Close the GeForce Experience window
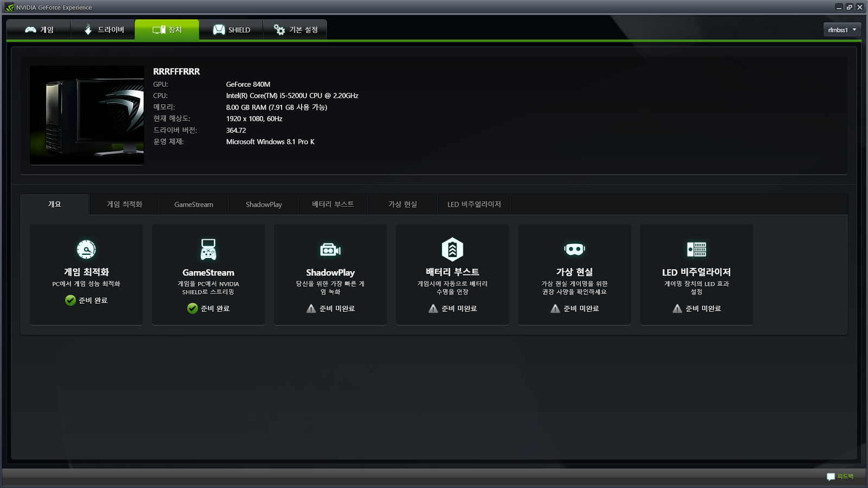Viewport: 868px width, 488px height. pyautogui.click(x=859, y=7)
